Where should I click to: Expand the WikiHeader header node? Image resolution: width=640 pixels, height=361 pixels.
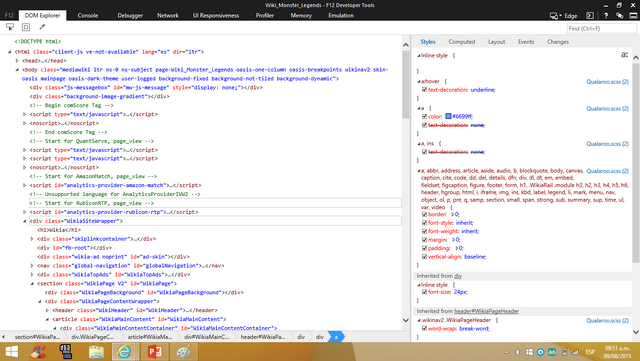tap(47, 310)
